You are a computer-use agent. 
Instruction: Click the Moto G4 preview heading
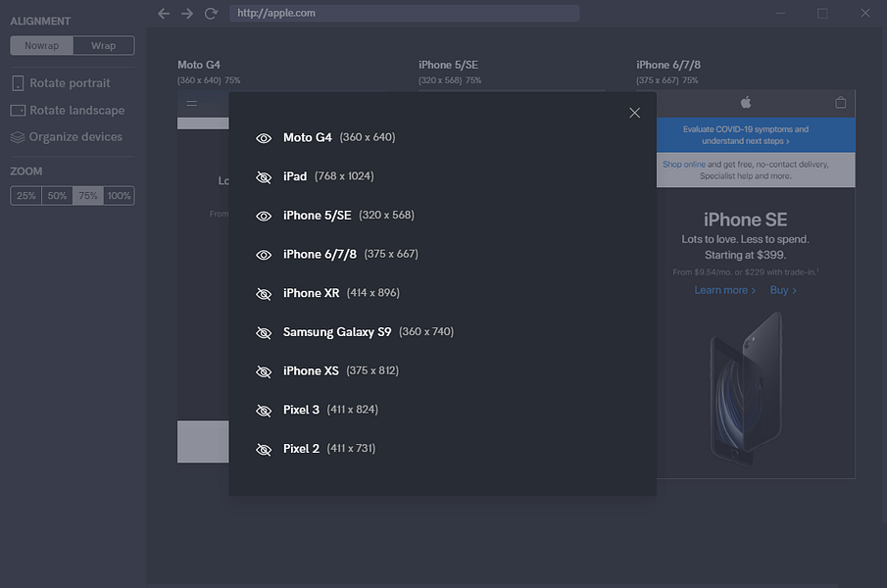[199, 65]
